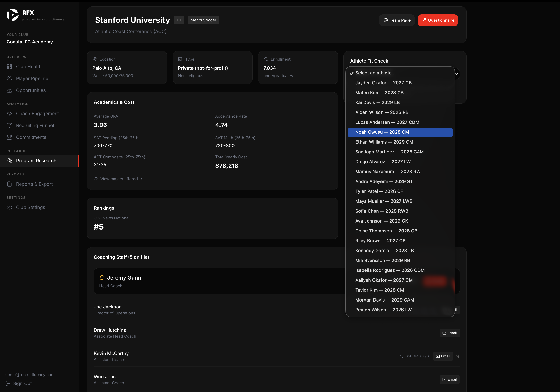Viewport: 560px width, 392px height.
Task: Click the Program Research building icon
Action: 9,161
